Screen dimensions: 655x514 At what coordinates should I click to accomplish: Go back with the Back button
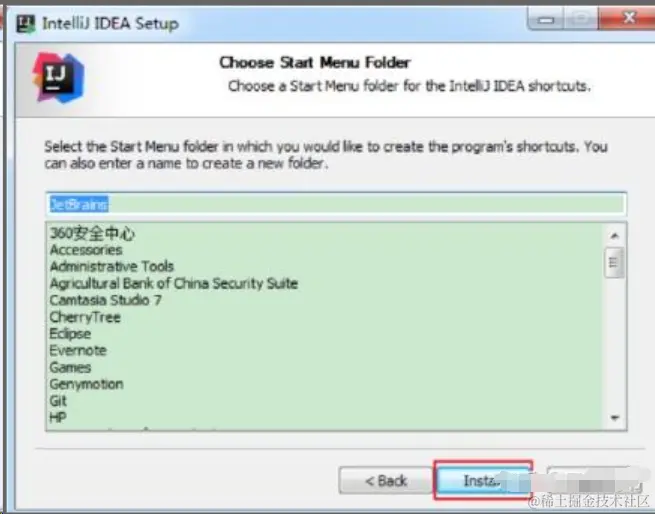coord(386,481)
